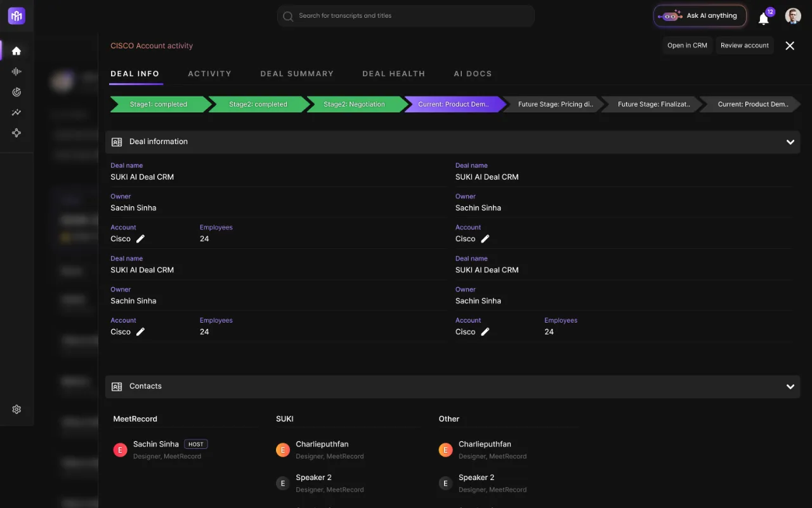This screenshot has height=508, width=812.
Task: Edit Cisco account lacking Employees field beside it
Action: pos(485,239)
